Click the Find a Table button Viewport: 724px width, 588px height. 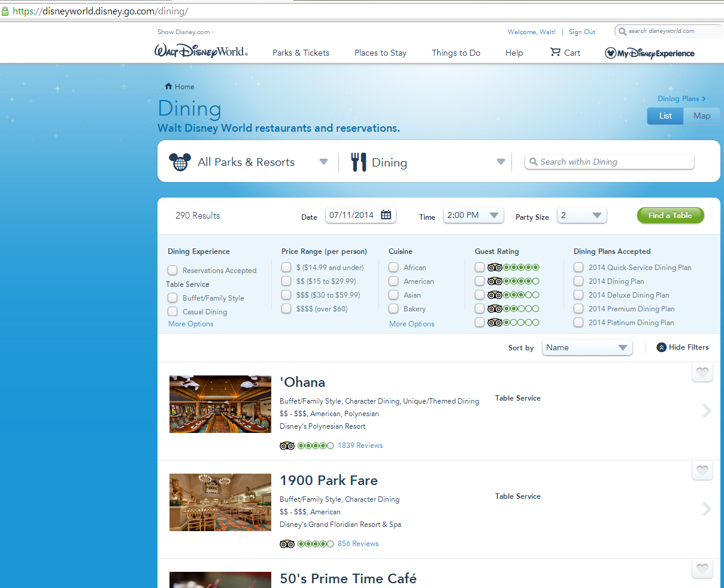click(x=670, y=216)
